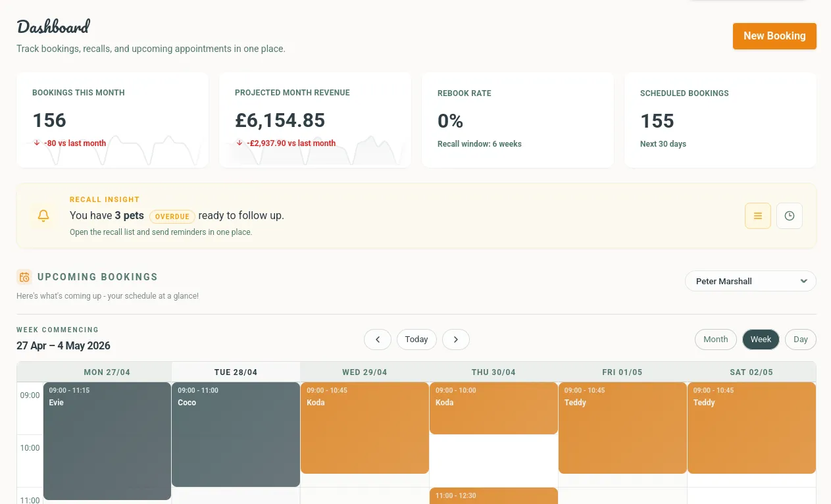831x504 pixels.
Task: Click the SAT 02/05 column header
Action: 751,372
